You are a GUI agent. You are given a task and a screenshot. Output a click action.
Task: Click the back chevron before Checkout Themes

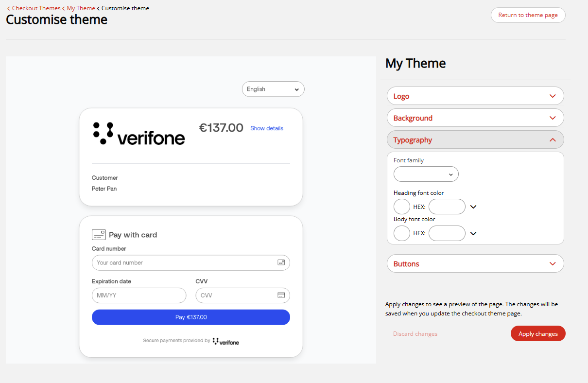click(x=8, y=8)
